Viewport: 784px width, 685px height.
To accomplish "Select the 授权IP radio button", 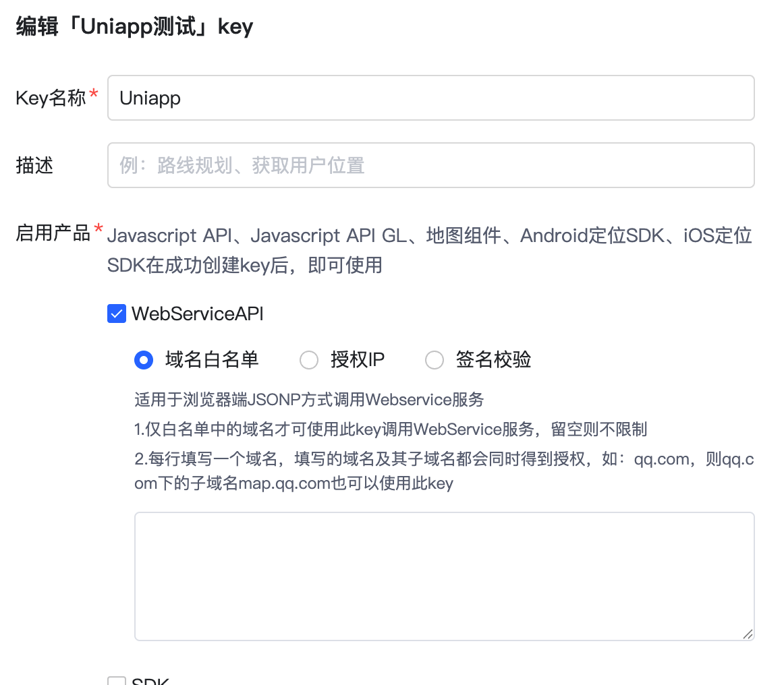I will point(308,360).
